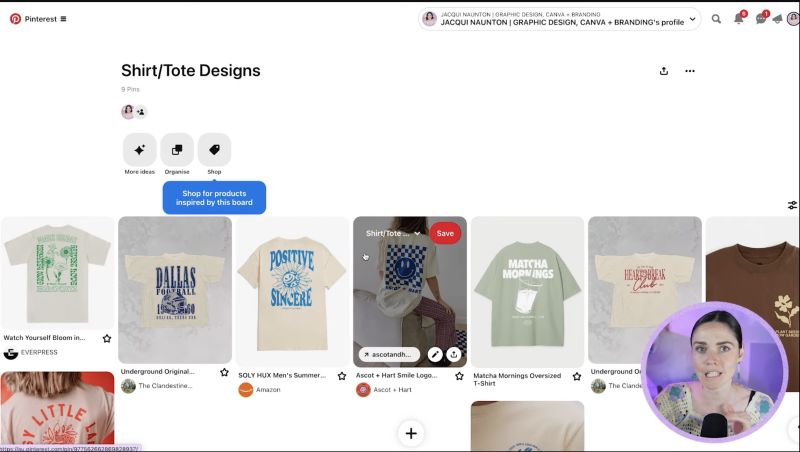Click the SOLY HUX Men's Summer title

pos(282,375)
